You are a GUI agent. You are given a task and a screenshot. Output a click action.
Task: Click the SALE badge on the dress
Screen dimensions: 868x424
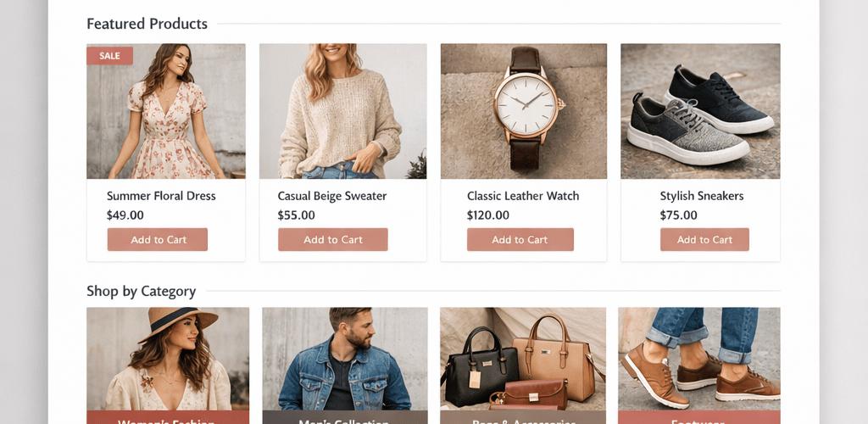[x=109, y=56]
